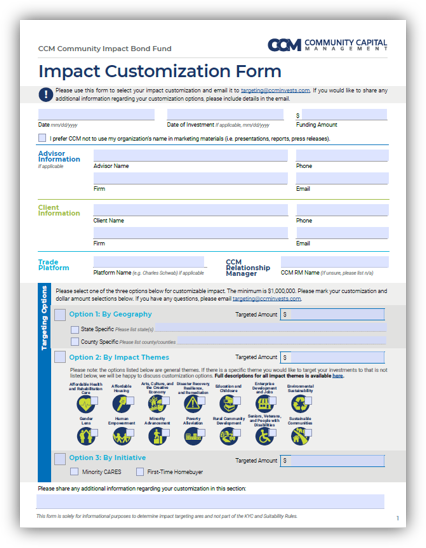Click the additional customization information text box
The height and width of the screenshot is (548, 426).
210,501
